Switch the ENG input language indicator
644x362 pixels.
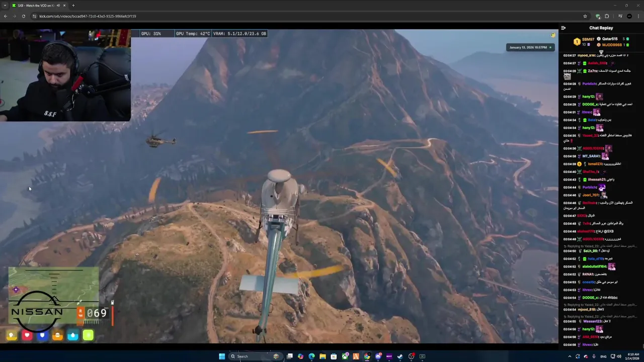603,356
